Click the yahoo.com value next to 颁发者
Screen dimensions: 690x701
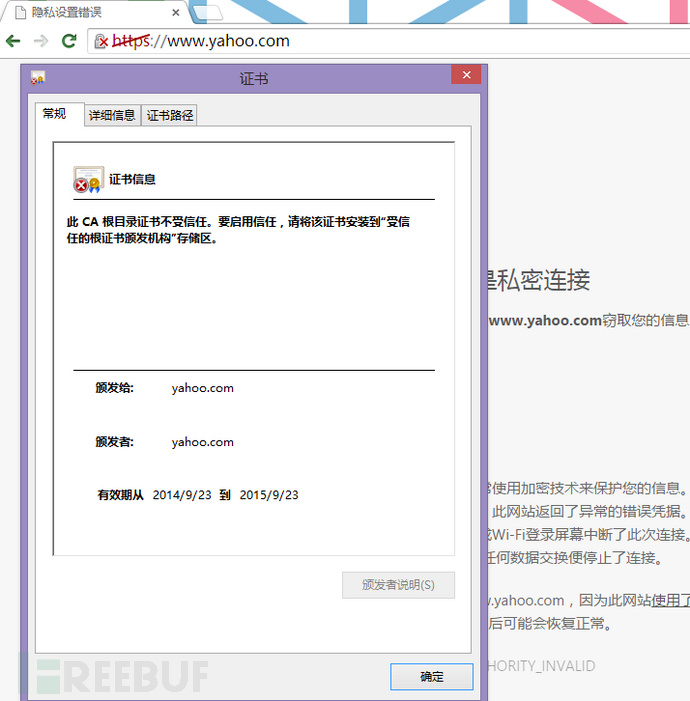(x=203, y=442)
